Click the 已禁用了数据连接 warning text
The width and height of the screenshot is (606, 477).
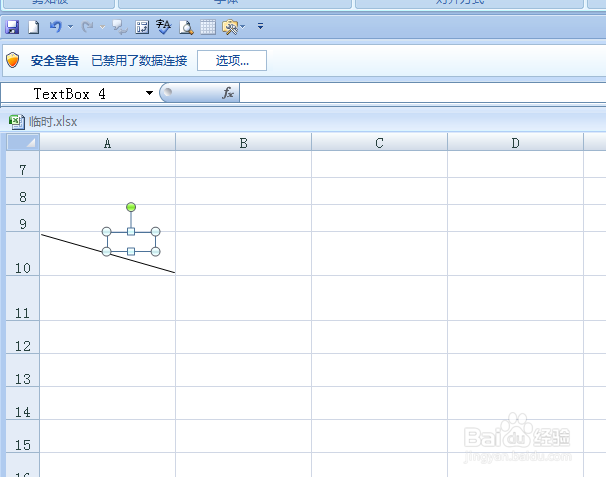coord(139,61)
